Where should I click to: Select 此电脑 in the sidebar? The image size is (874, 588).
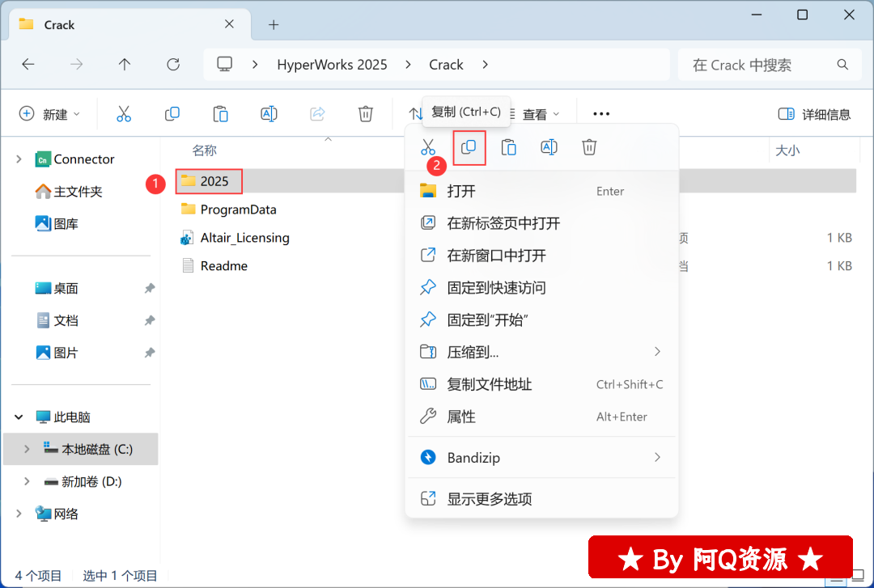click(x=63, y=417)
